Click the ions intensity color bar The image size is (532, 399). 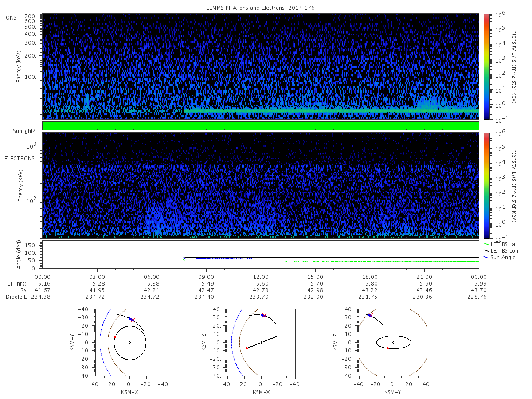[x=486, y=66]
